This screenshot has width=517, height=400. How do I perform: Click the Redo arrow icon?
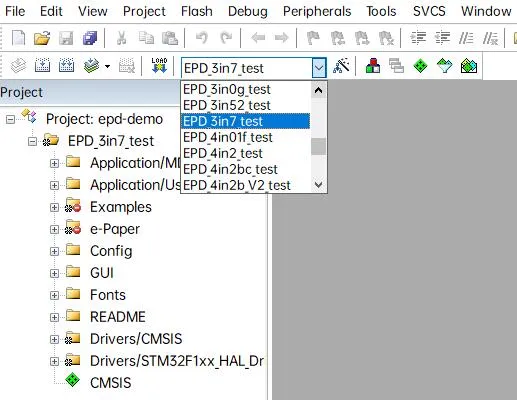(226, 38)
